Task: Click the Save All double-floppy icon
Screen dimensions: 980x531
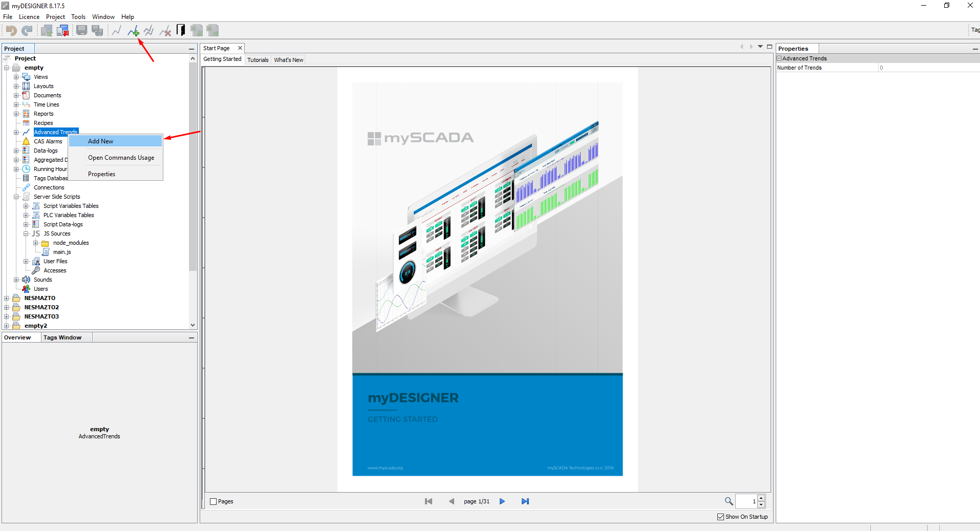Action: pyautogui.click(x=97, y=31)
